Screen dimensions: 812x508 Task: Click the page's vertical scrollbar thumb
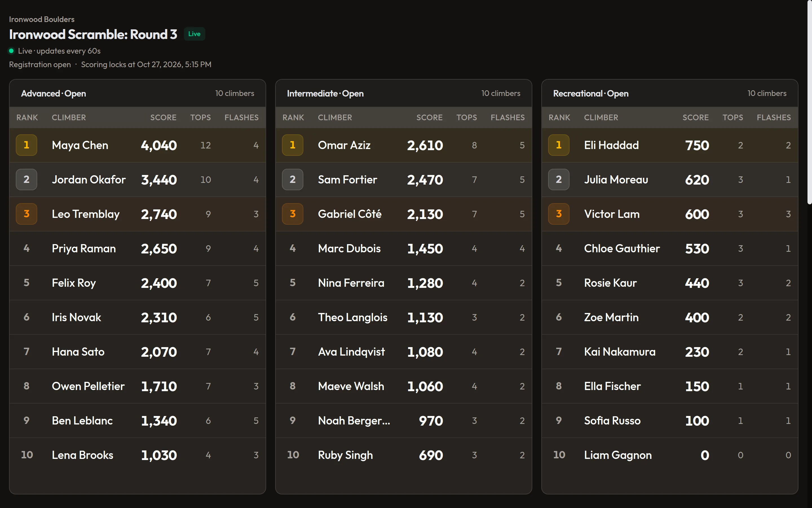coord(809,102)
